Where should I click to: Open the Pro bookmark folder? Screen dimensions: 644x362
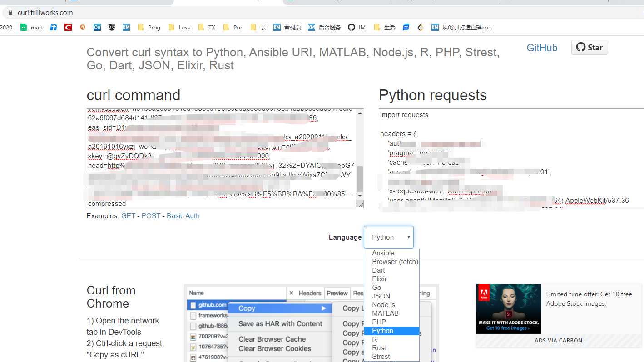233,27
